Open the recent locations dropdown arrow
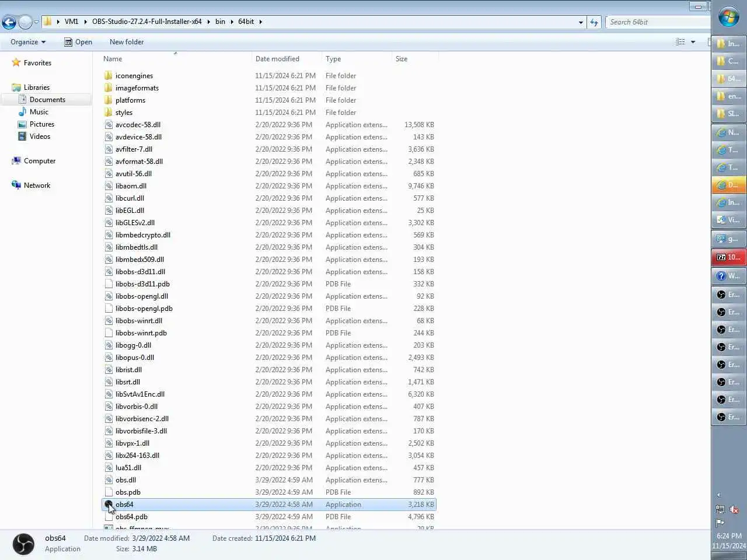The width and height of the screenshot is (747, 560). coord(36,22)
